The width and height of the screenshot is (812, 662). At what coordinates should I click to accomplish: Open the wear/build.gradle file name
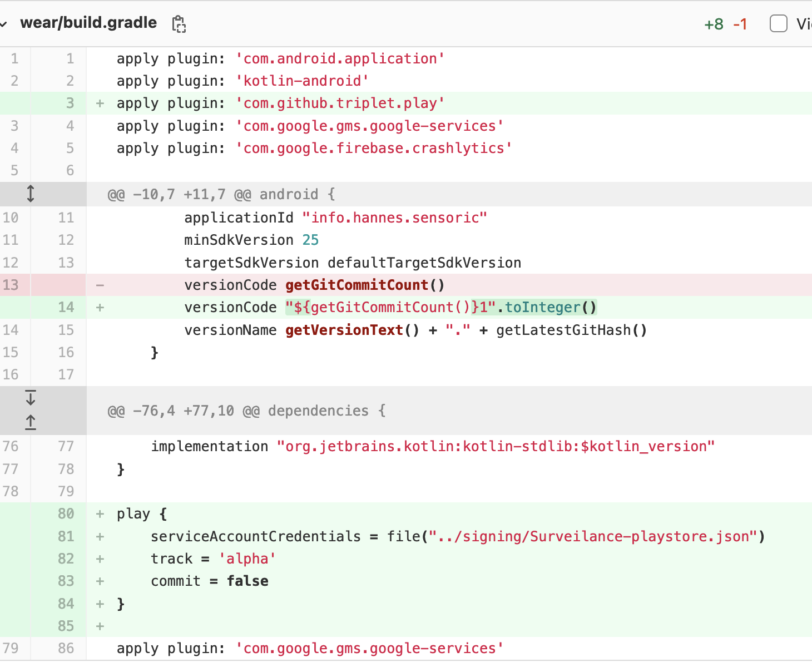88,23
